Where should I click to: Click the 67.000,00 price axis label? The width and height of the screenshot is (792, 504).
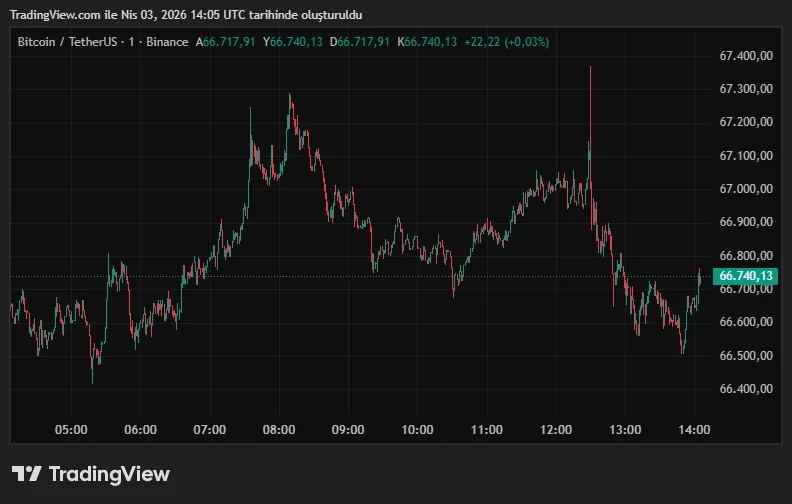point(746,189)
